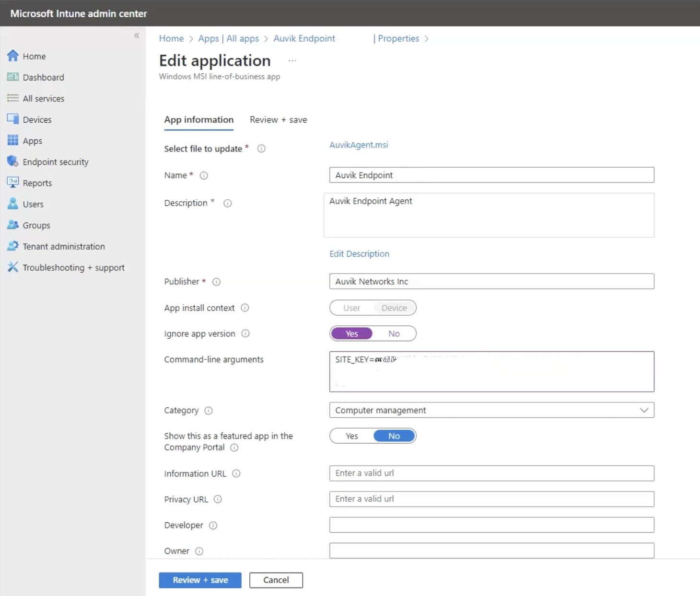Click the Privacy URL input field
The height and width of the screenshot is (596, 700).
(491, 499)
